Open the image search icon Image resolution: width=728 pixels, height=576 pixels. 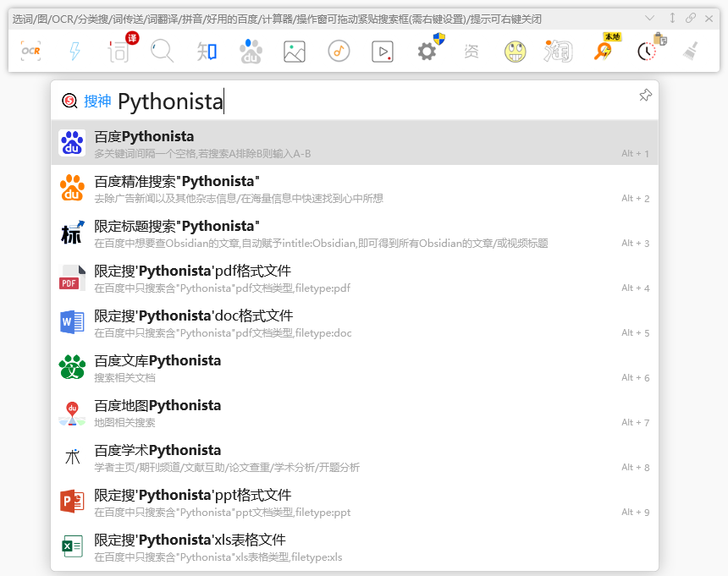click(x=295, y=51)
